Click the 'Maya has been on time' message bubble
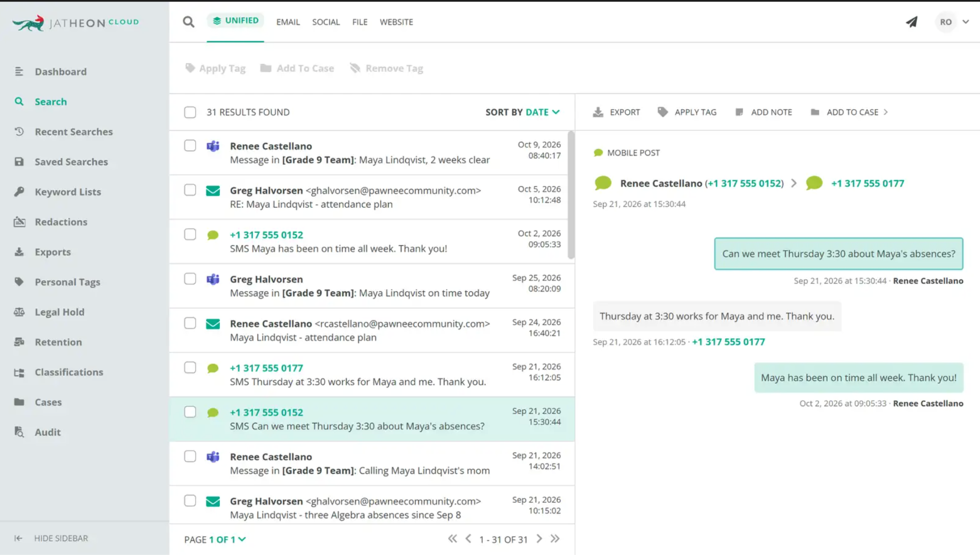 point(858,378)
